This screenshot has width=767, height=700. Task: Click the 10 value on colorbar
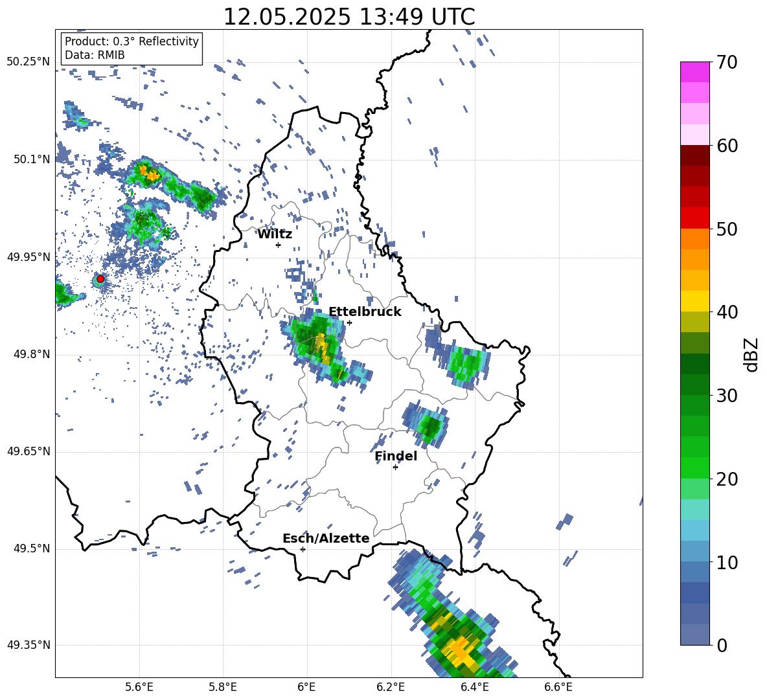point(726,562)
